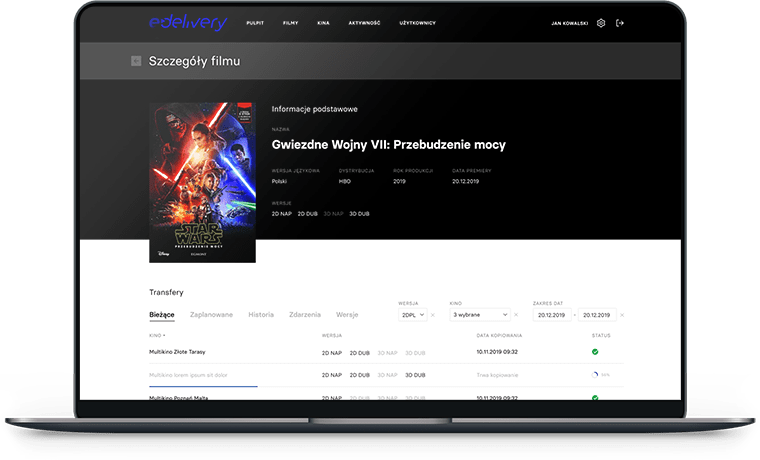Click 'Trwa kopiowanie' status text

(497, 375)
